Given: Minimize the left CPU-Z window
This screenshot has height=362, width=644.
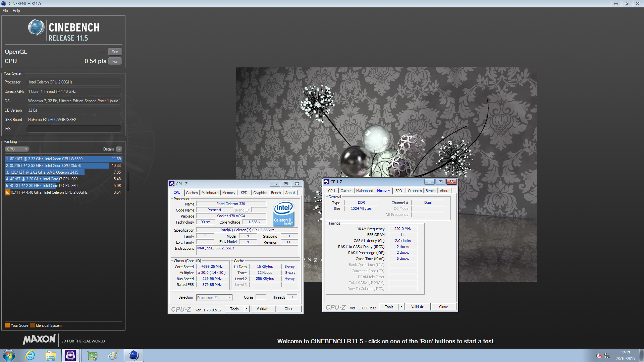Looking at the screenshot, I should click(275, 184).
